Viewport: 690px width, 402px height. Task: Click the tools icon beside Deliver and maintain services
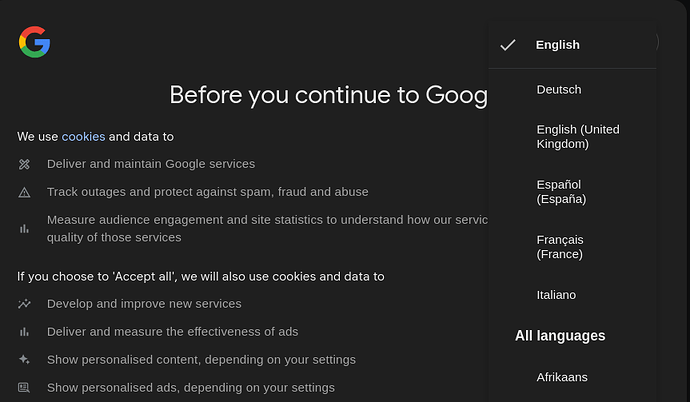[24, 164]
